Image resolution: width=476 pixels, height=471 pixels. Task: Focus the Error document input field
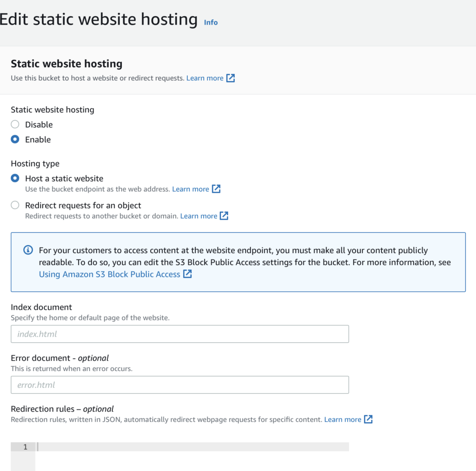180,385
